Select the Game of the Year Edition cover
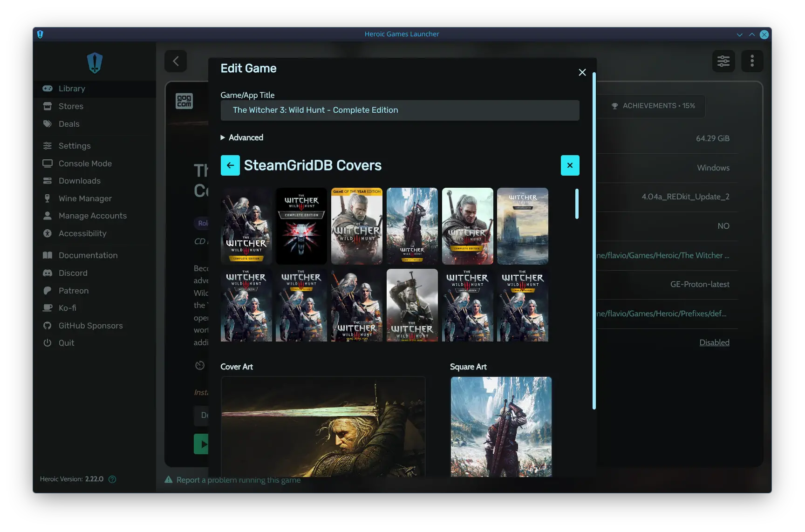Viewport: 805px width, 532px height. [x=357, y=226]
